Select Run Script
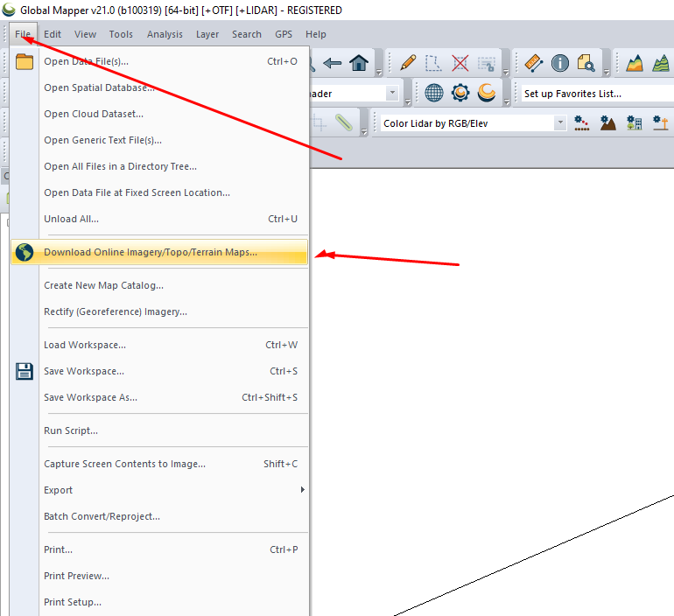Viewport: 674px width, 616px height. tap(159, 430)
